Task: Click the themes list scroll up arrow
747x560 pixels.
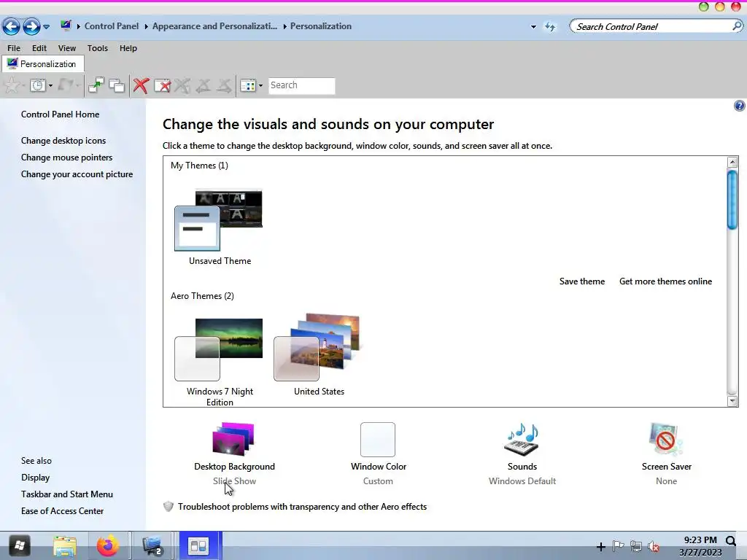Action: [x=732, y=163]
